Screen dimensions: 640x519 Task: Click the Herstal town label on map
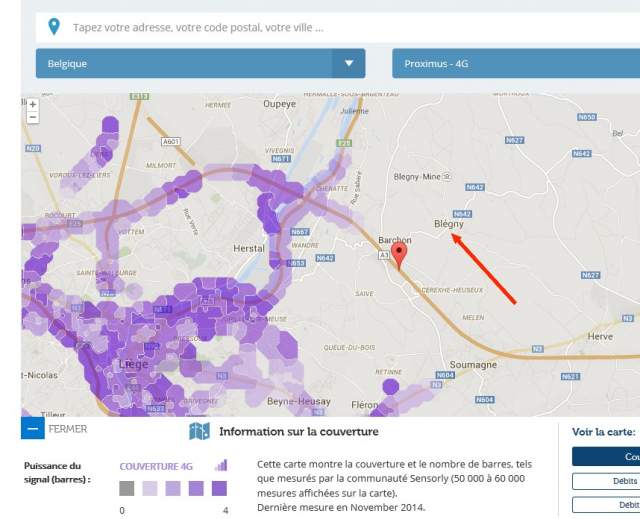tap(248, 248)
